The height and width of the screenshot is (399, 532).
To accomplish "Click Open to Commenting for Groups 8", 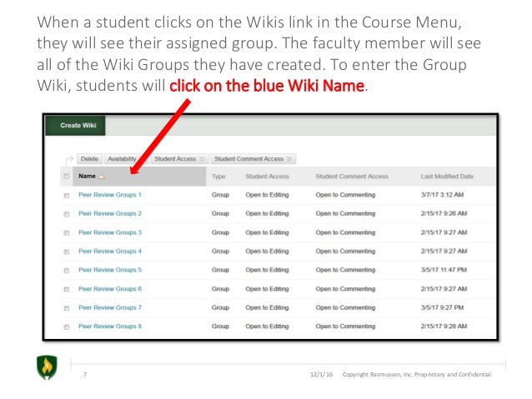I will tap(345, 327).
